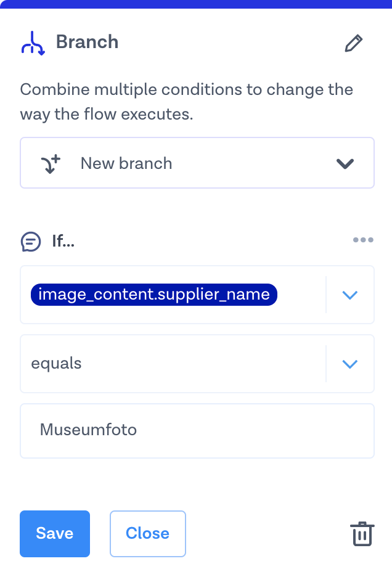Click the Museumfoto value input field
The height and width of the screenshot is (577, 392).
point(197,430)
